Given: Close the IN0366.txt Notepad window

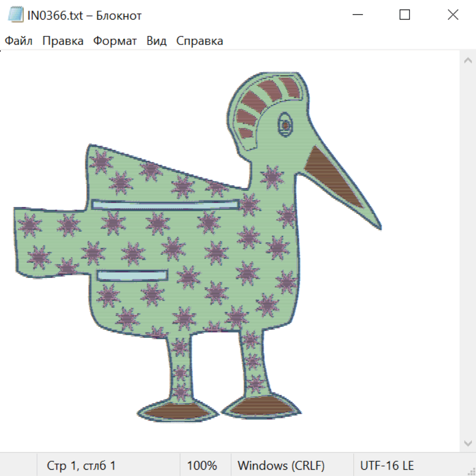Looking at the screenshot, I should (453, 15).
